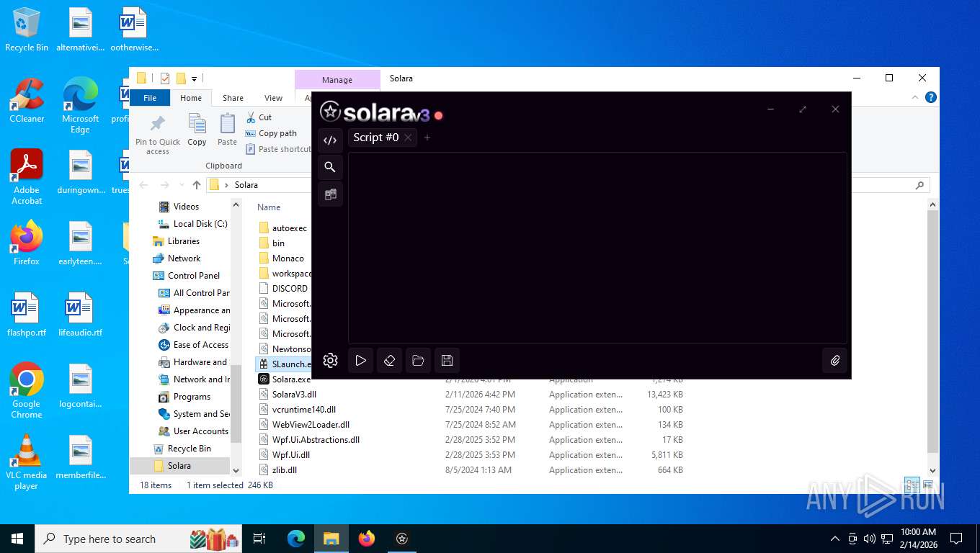Save the current script in Solara
Image resolution: width=980 pixels, height=553 pixels.
click(x=447, y=361)
